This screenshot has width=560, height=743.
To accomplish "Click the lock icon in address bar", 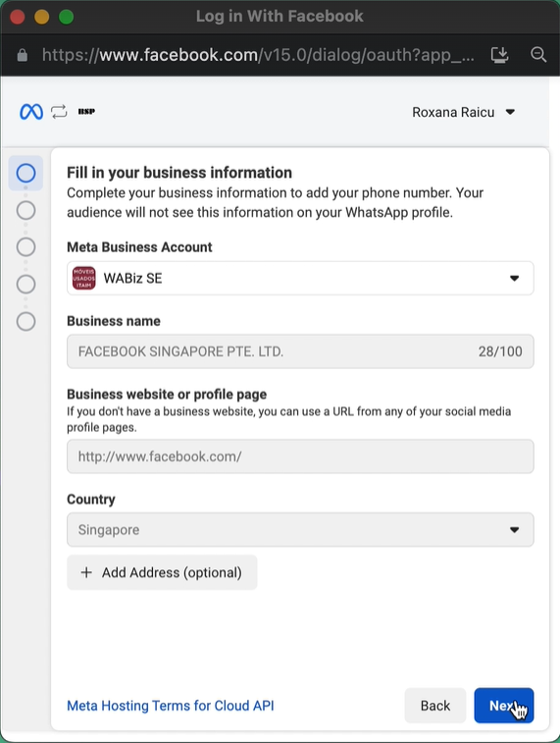I will (x=23, y=55).
